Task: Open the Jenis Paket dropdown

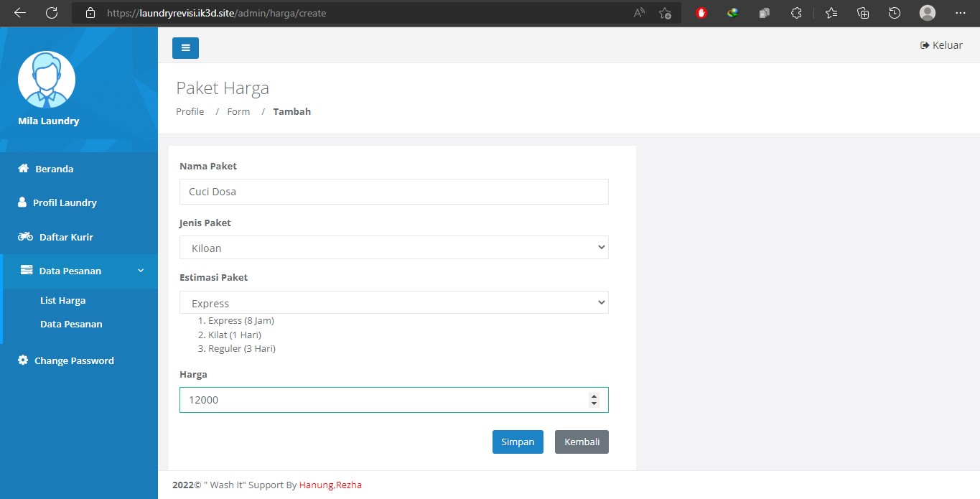Action: point(393,248)
